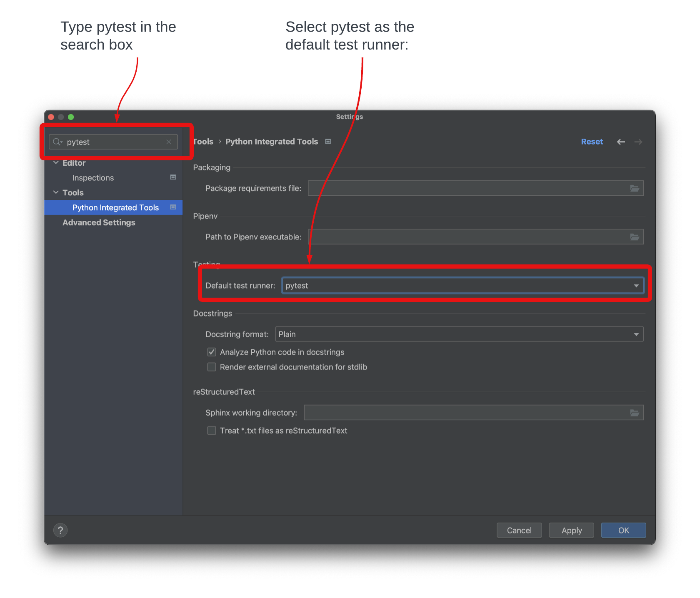Image resolution: width=700 pixels, height=598 pixels.
Task: Select Inspections in the settings tree
Action: coord(93,177)
